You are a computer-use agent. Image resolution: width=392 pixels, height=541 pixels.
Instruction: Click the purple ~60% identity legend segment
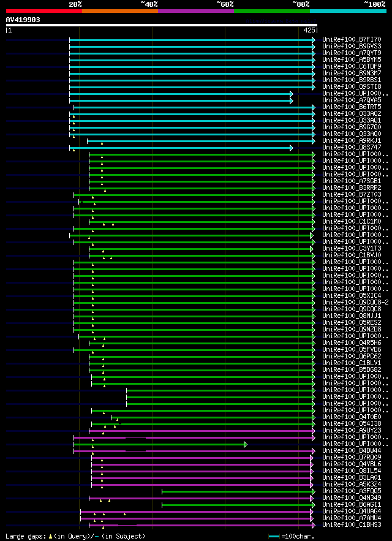click(x=196, y=11)
